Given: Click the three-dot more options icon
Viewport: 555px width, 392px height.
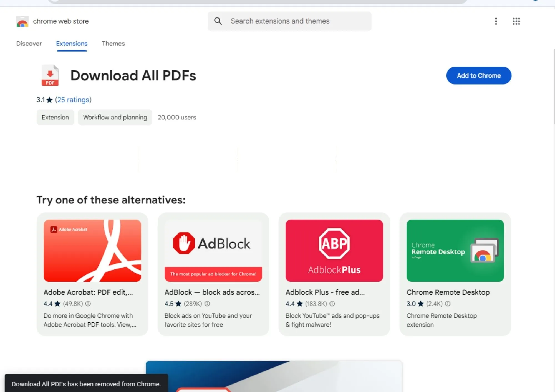Looking at the screenshot, I should point(496,21).
